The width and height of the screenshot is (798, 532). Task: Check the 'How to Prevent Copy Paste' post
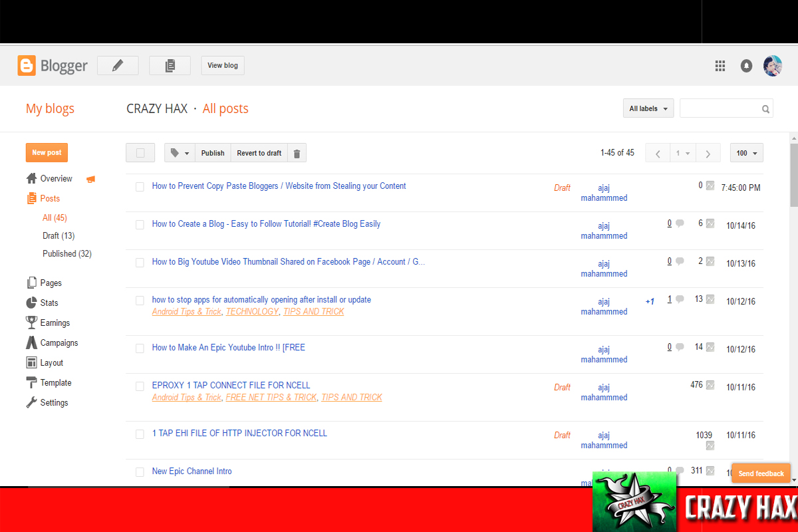click(140, 187)
